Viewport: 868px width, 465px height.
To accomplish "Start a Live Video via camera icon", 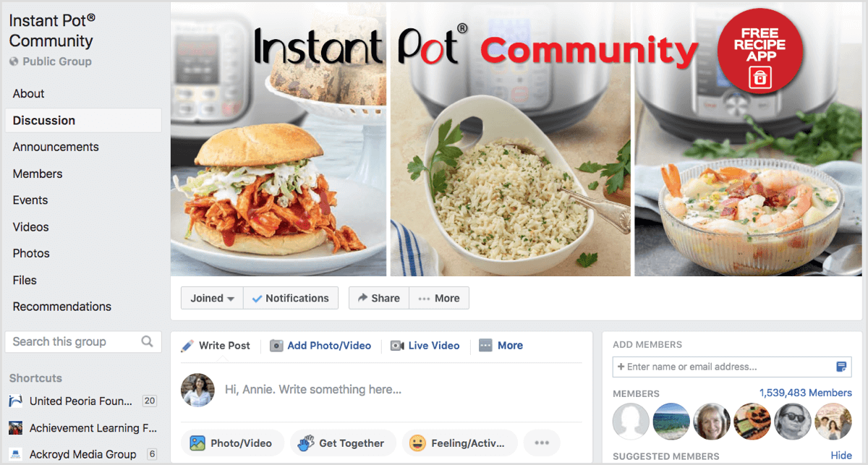I will pos(397,346).
